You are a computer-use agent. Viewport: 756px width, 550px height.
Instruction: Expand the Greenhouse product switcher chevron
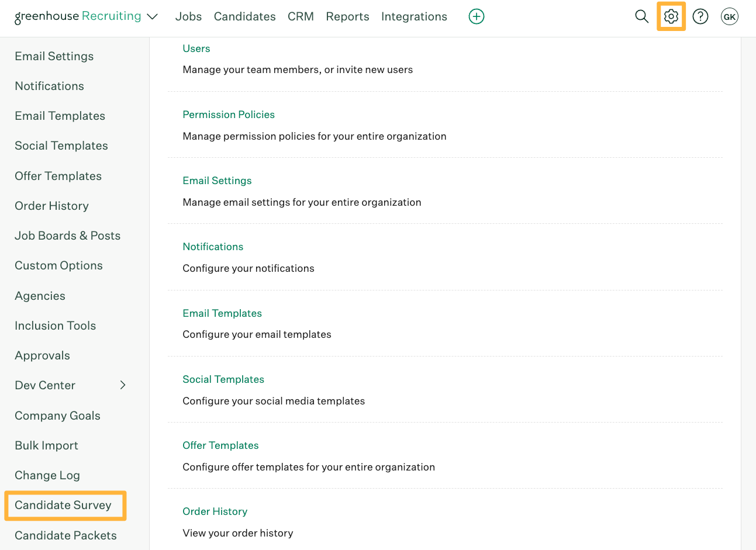click(153, 16)
